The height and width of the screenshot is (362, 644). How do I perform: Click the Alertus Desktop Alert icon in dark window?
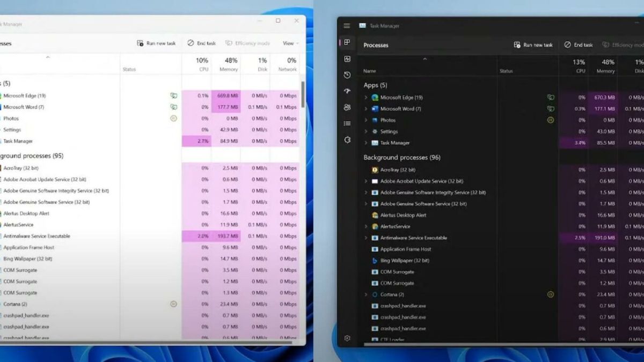point(375,215)
